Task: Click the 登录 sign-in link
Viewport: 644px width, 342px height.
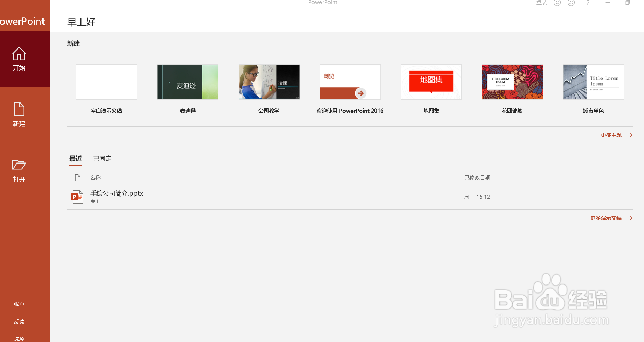Action: pos(542,3)
